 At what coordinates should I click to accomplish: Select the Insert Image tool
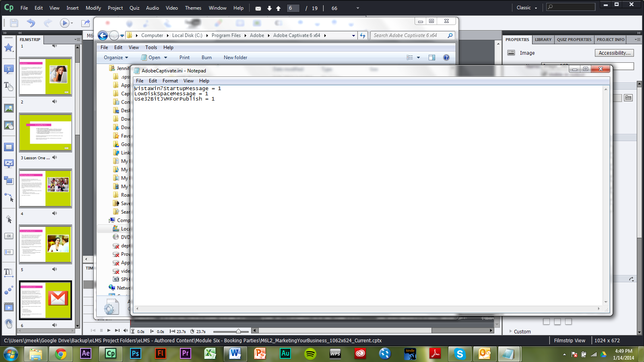point(9,108)
